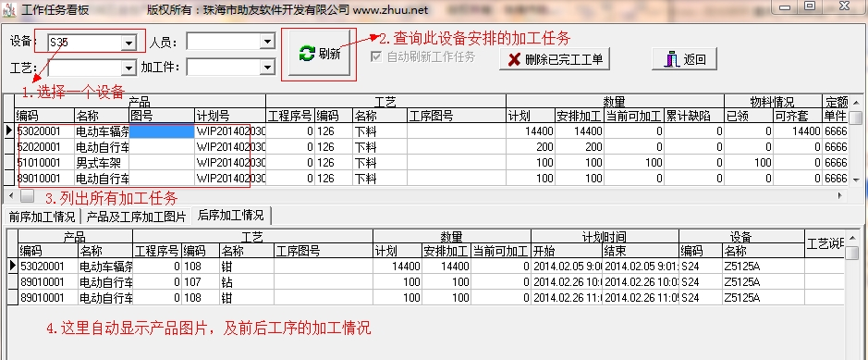Viewport: 868px width, 360px height.
Task: Switch to 前序加工情况 tab
Action: pyautogui.click(x=43, y=216)
